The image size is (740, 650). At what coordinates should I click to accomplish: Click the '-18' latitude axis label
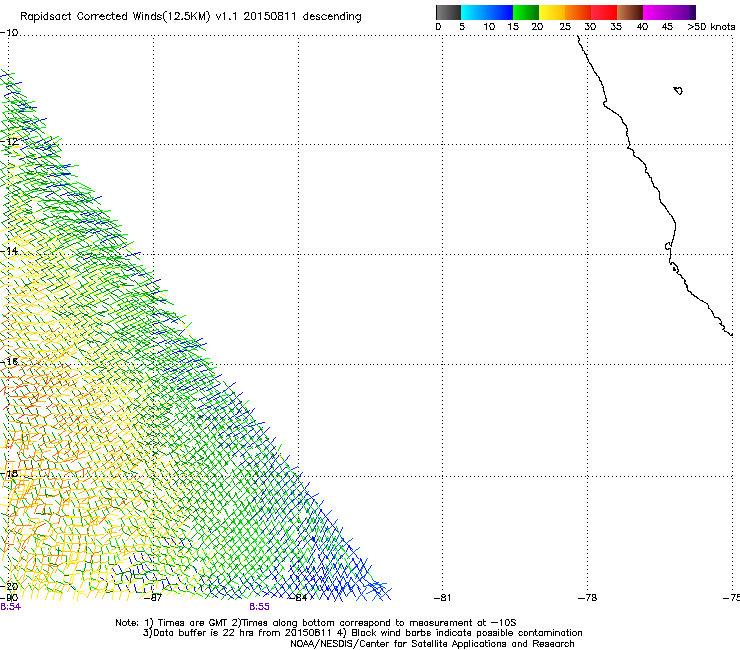(9, 473)
